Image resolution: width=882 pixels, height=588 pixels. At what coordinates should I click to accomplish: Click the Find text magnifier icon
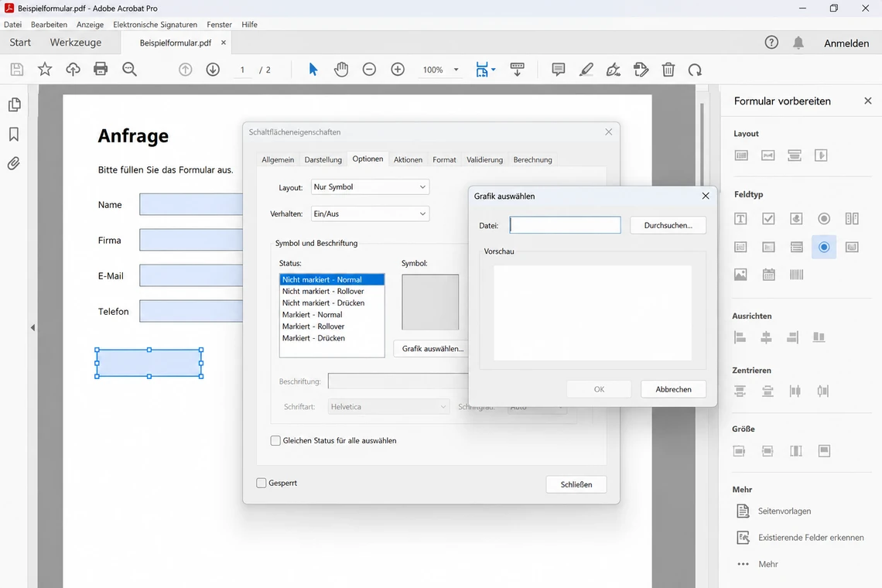click(129, 69)
